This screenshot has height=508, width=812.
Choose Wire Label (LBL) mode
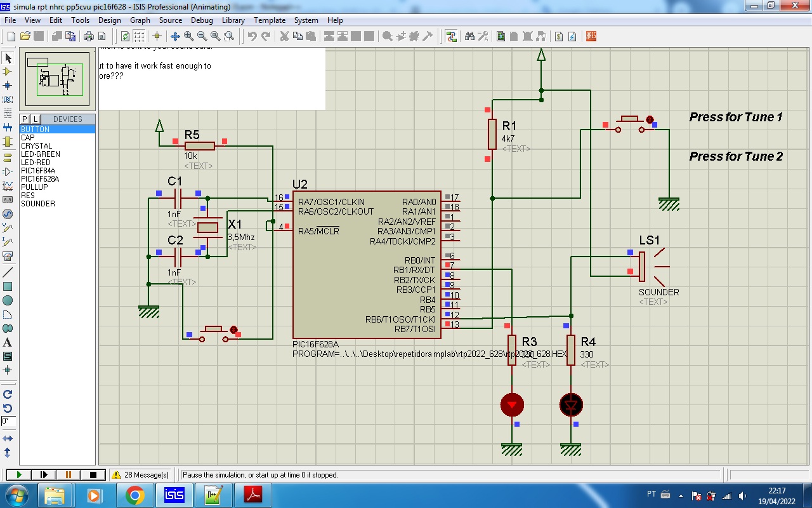click(8, 99)
